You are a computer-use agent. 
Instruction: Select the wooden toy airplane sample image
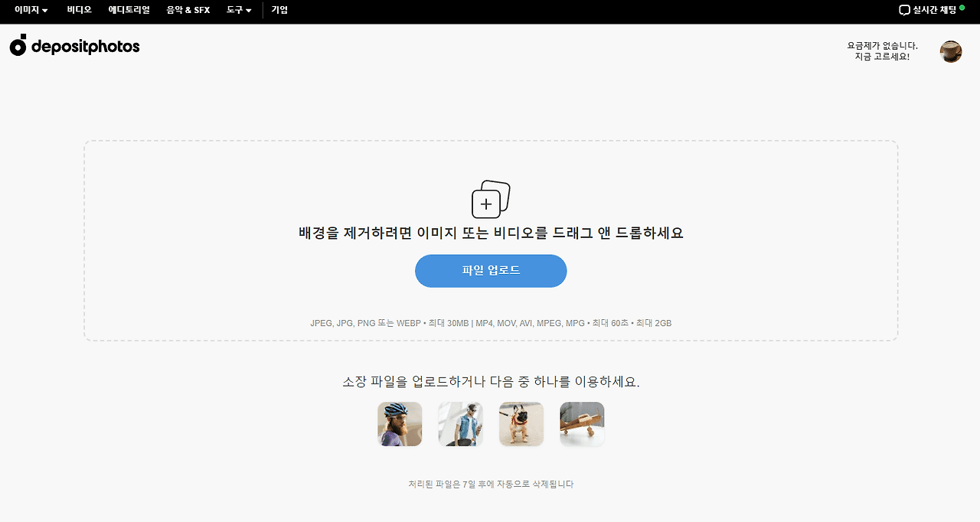click(x=582, y=424)
